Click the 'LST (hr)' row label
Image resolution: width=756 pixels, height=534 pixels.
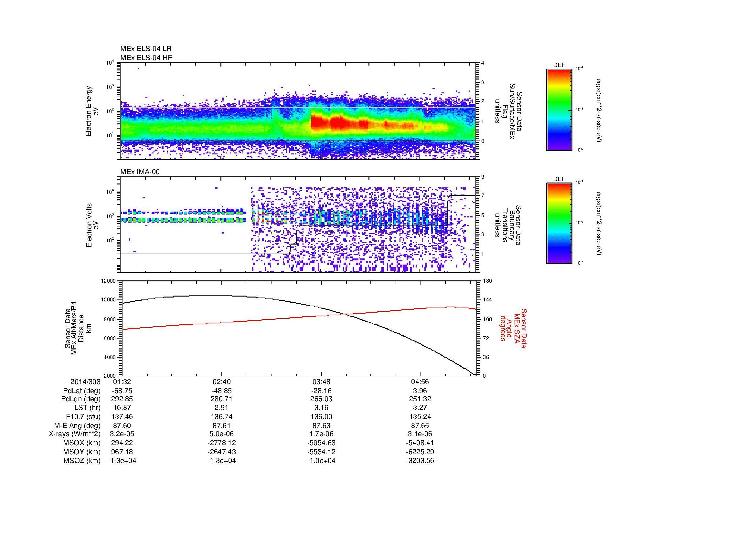(x=88, y=408)
